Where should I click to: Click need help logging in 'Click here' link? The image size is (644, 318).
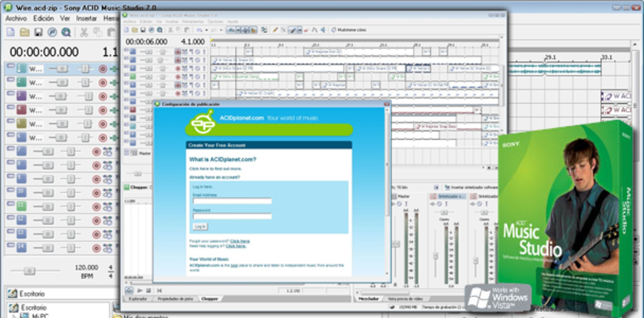tap(236, 246)
